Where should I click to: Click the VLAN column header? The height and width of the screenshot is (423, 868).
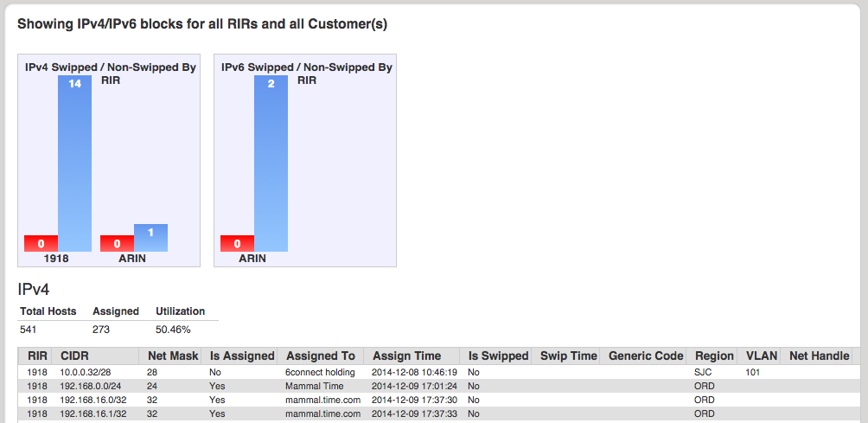762,356
